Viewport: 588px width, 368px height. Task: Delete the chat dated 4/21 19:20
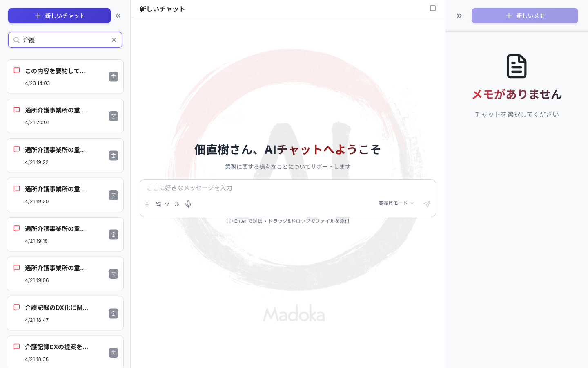tap(114, 195)
